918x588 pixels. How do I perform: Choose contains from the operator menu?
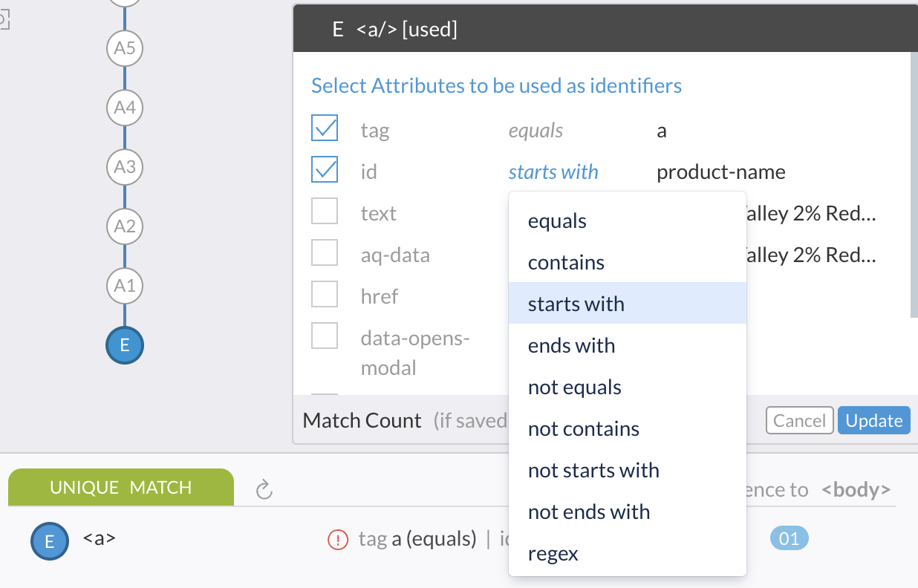[x=565, y=262]
